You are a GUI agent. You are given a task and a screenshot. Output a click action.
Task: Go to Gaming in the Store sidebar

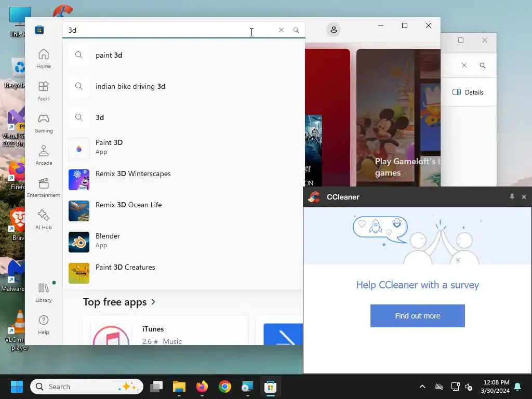(x=44, y=123)
